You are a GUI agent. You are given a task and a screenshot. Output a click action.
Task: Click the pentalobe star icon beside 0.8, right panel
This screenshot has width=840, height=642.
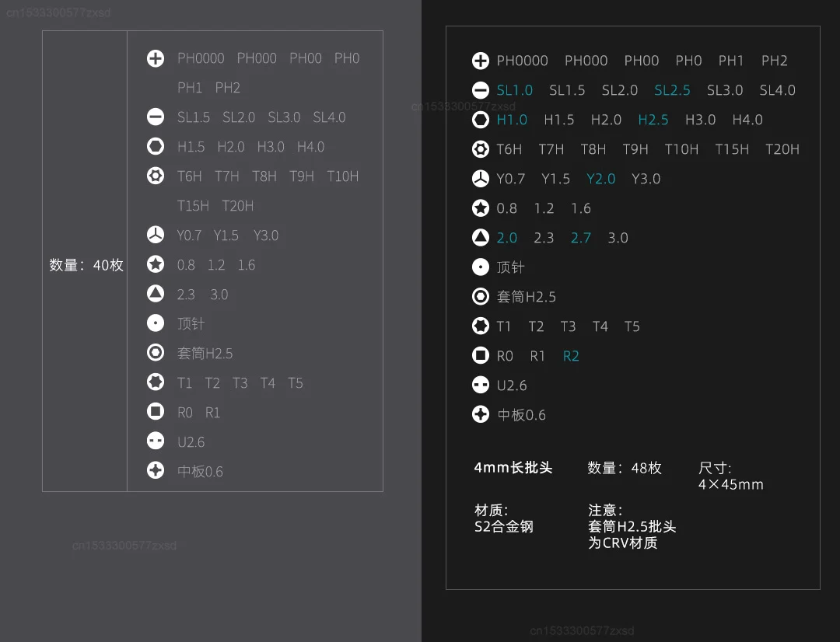point(481,208)
